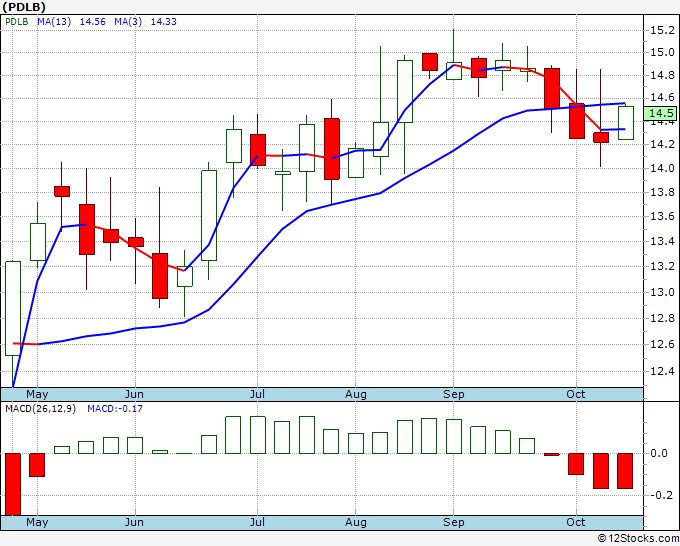The image size is (680, 546).
Task: Click the 13.8 price axis label
Action: click(x=662, y=192)
